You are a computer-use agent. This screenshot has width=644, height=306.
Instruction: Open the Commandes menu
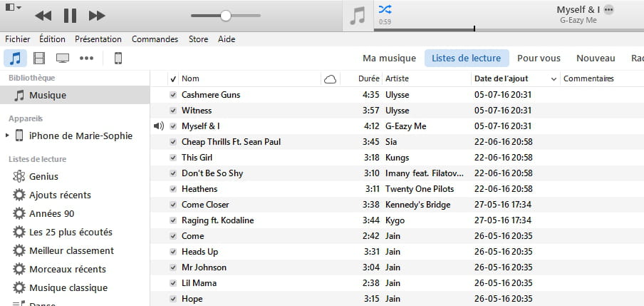point(155,39)
